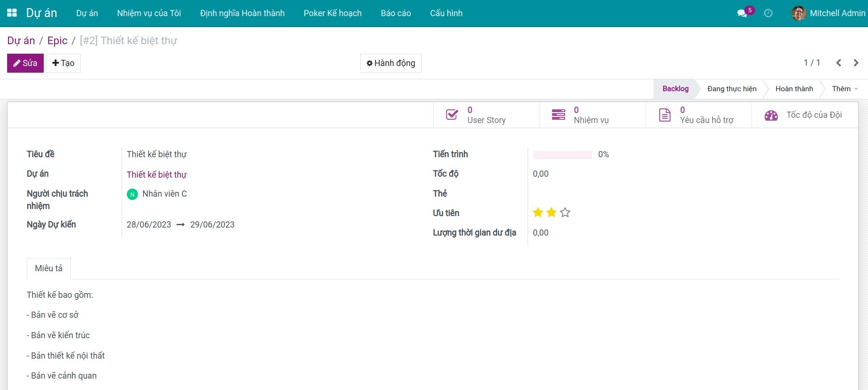Viewport: 868px width, 390px height.
Task: Expand the Thêm stage dropdown
Action: pyautogui.click(x=845, y=89)
